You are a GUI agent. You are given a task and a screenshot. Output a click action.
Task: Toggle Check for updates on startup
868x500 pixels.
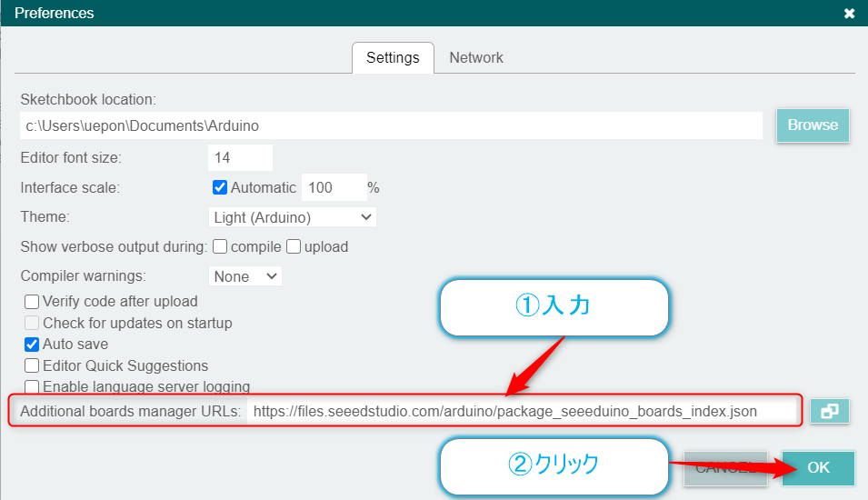(32, 323)
